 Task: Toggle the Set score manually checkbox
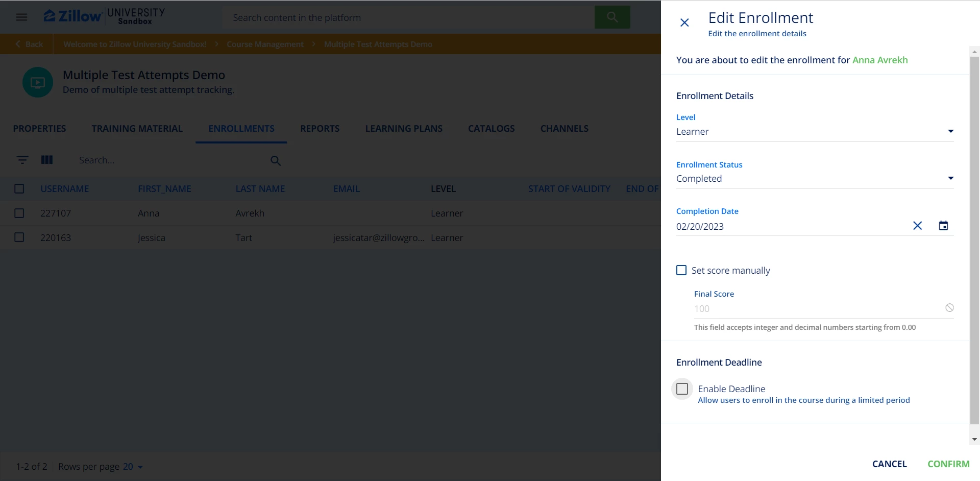pos(681,270)
